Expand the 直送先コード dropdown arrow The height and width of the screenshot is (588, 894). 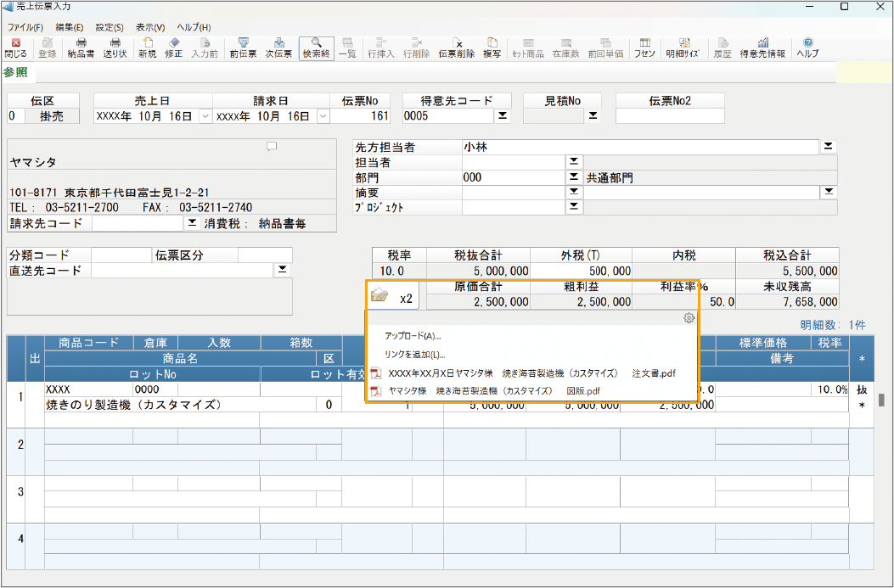282,270
